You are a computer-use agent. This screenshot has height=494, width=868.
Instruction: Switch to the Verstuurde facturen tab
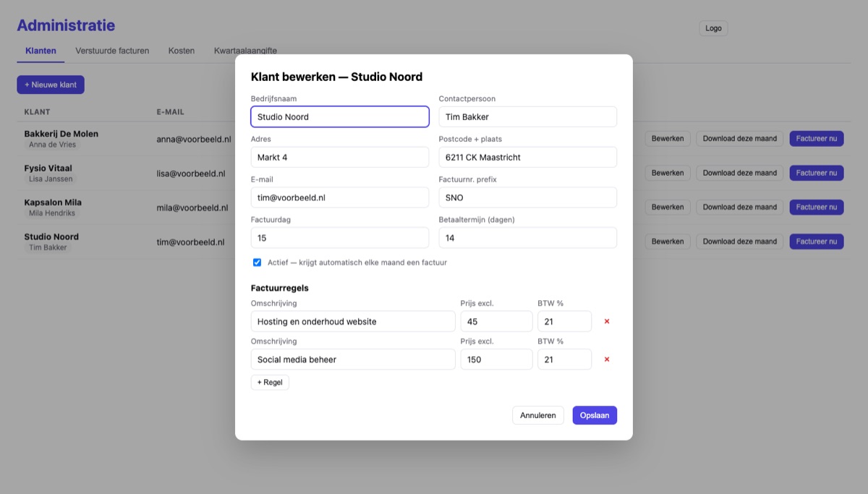point(112,51)
